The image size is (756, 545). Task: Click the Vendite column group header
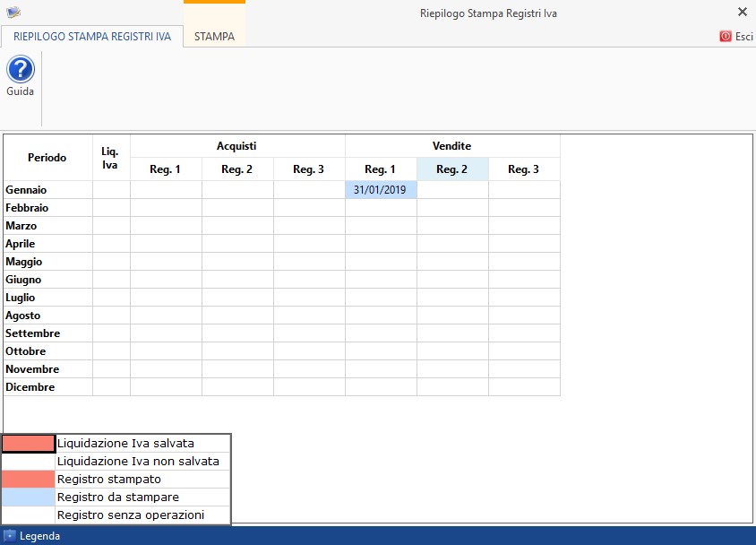tap(452, 145)
